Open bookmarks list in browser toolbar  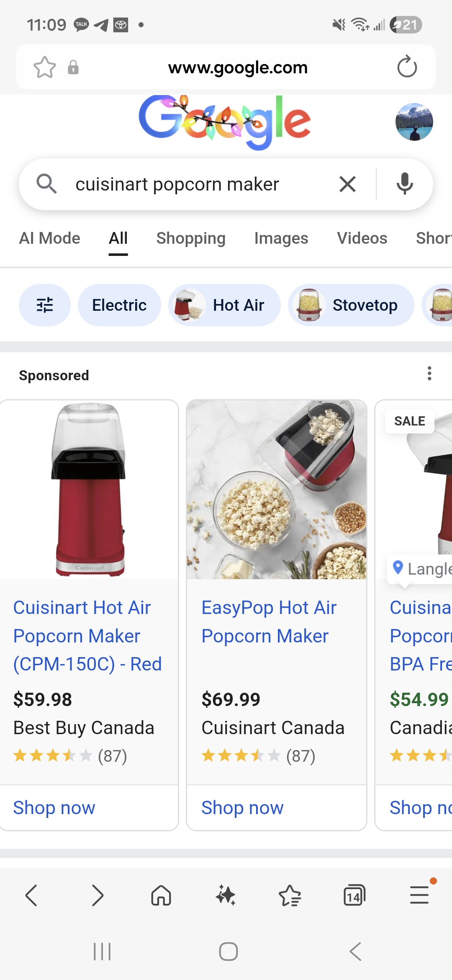(290, 895)
